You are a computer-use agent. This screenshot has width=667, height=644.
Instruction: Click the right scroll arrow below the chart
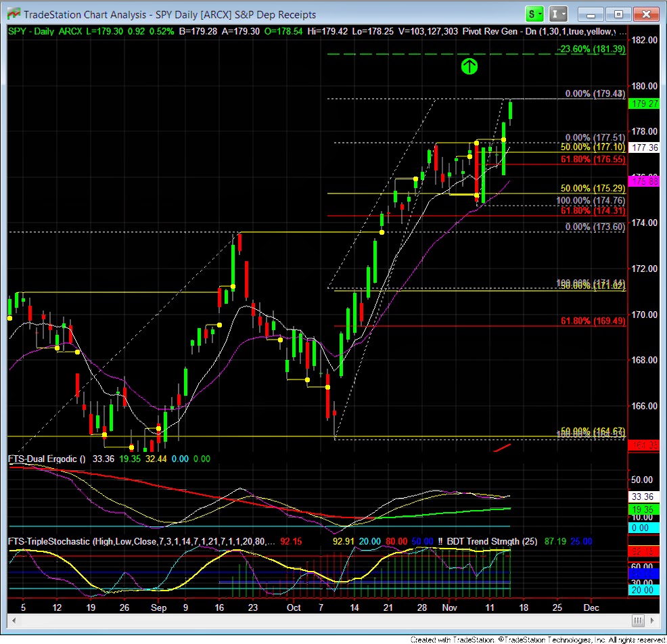652,620
